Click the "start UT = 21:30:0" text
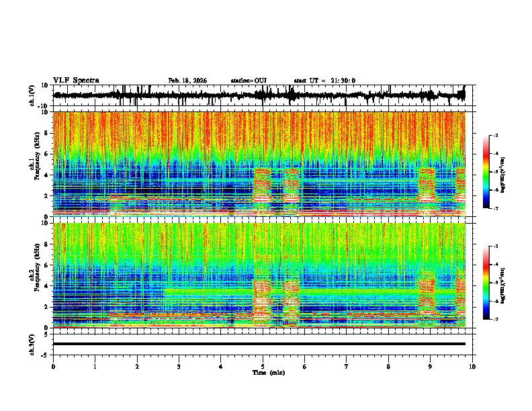The width and height of the screenshot is (532, 411). (x=324, y=81)
